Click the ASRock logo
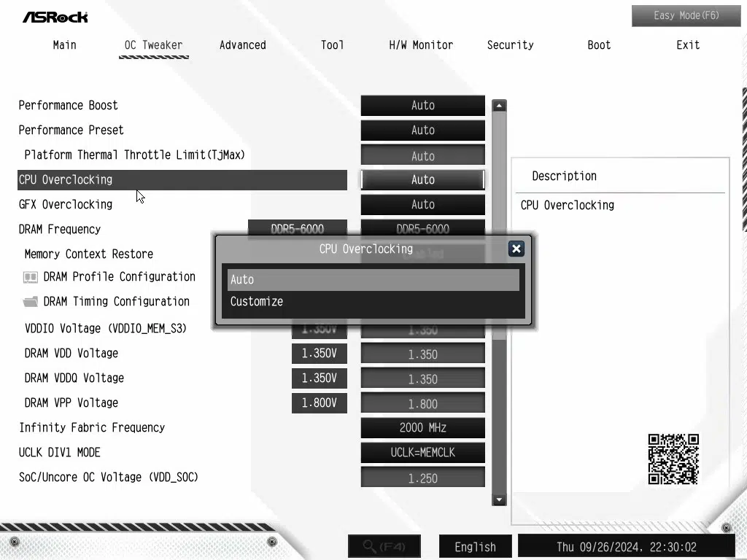This screenshot has height=560, width=747. coord(55,16)
